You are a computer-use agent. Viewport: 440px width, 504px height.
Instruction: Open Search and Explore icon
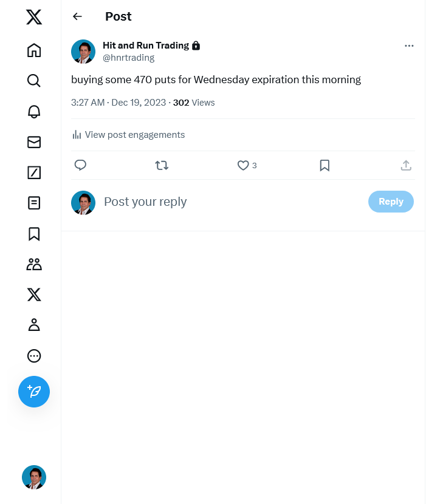click(34, 81)
